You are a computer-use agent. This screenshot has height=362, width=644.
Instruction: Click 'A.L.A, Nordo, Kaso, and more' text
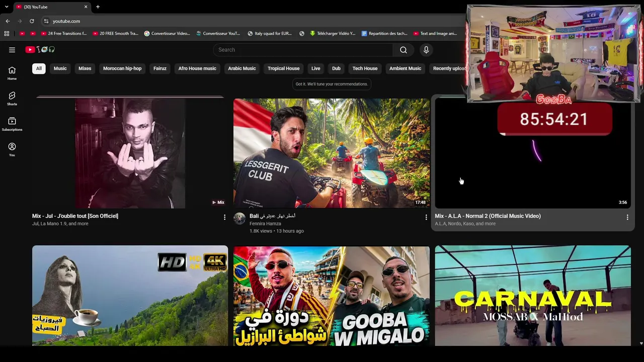pyautogui.click(x=465, y=224)
